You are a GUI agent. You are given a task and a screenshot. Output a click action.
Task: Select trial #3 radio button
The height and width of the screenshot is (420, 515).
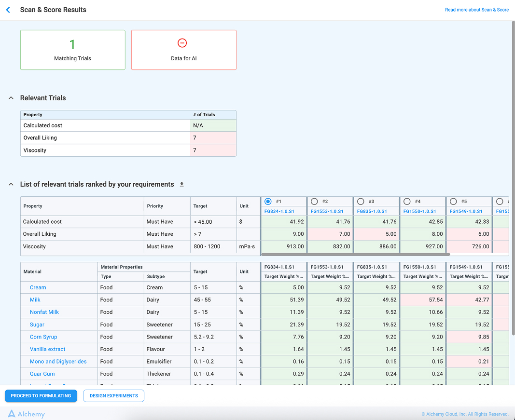(x=360, y=201)
